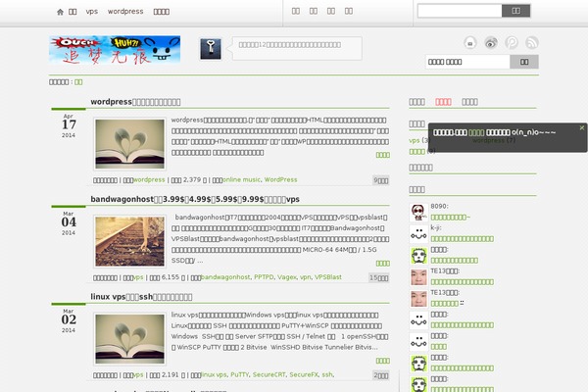View avatar of commenter k-ji
This screenshot has width=588, height=392.
[418, 233]
